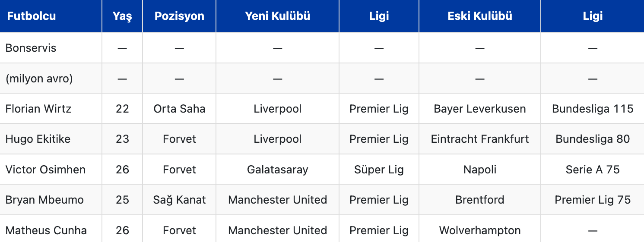
Task: Click on Hugo Ekitike's name
Action: click(x=38, y=139)
